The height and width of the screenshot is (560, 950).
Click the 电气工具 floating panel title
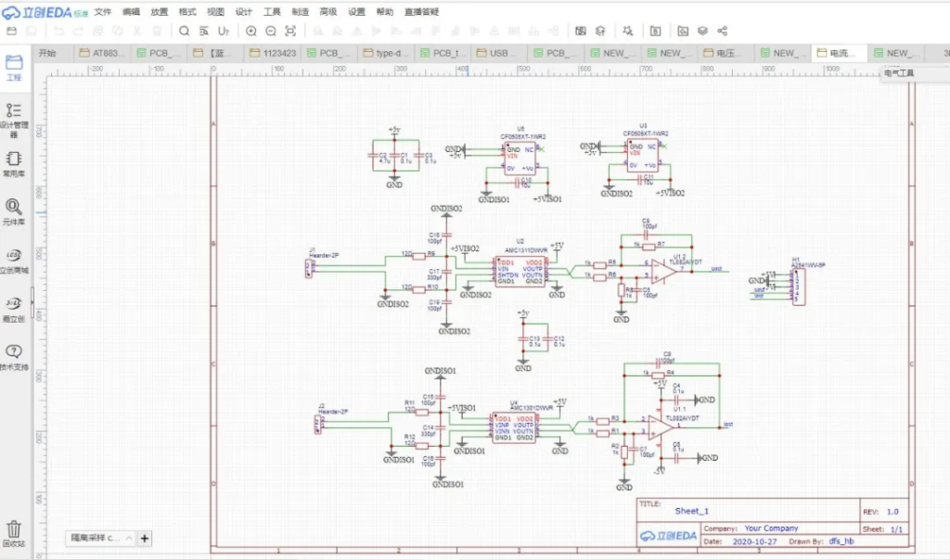[x=899, y=72]
